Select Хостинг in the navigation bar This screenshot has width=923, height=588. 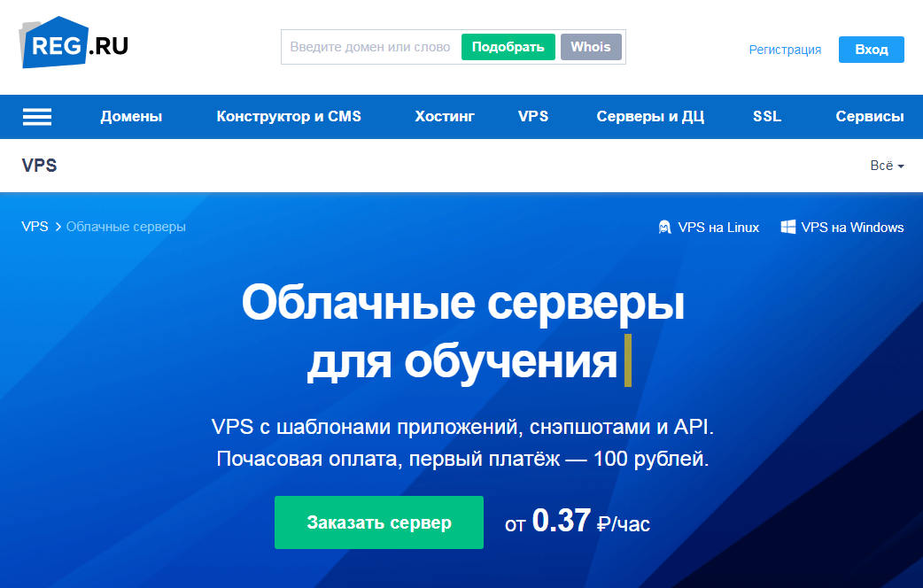445,117
